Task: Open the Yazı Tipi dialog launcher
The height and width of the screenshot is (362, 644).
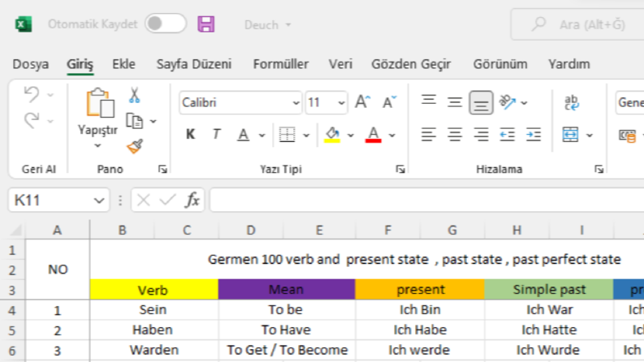Action: [x=400, y=169]
